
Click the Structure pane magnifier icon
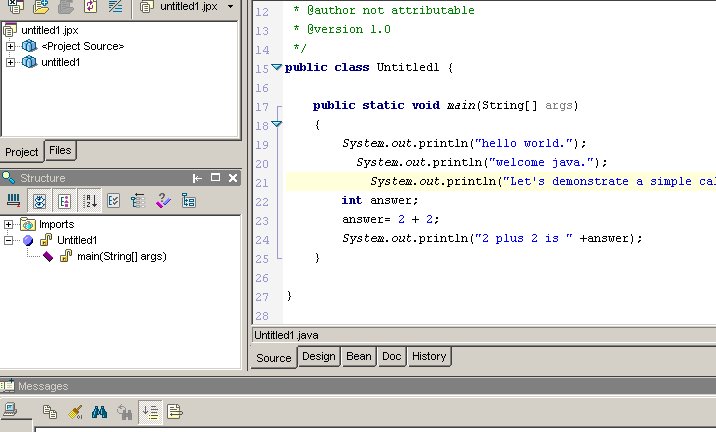tap(8, 178)
